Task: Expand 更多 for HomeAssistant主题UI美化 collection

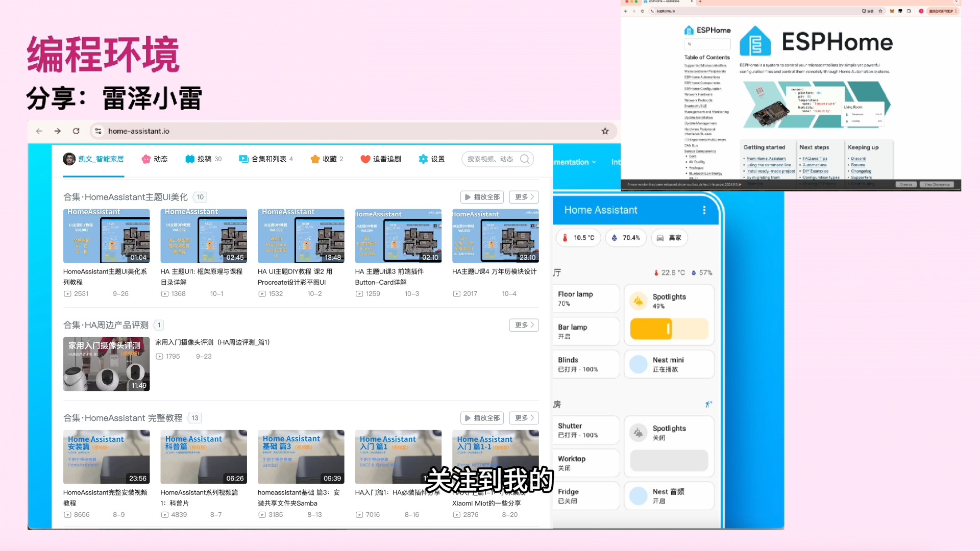Action: click(x=524, y=197)
